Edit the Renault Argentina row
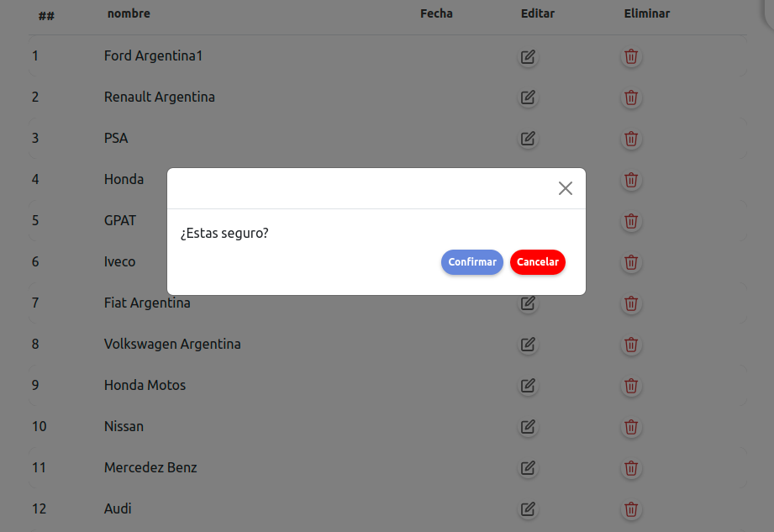 [528, 97]
